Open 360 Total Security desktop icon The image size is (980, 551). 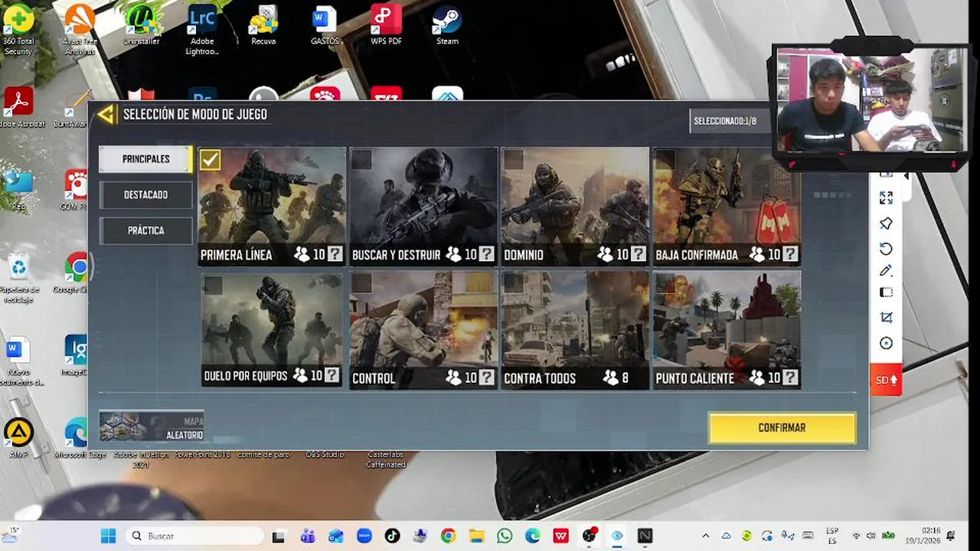click(18, 30)
